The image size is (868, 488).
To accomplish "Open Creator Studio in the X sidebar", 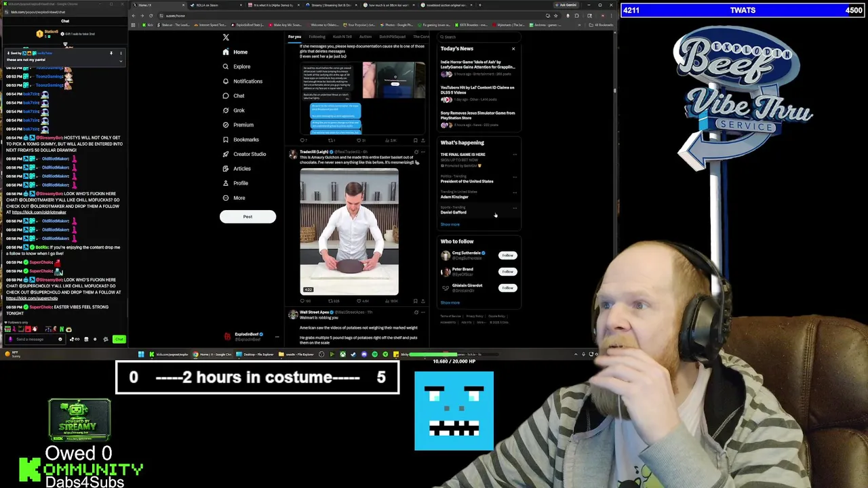I will point(245,154).
